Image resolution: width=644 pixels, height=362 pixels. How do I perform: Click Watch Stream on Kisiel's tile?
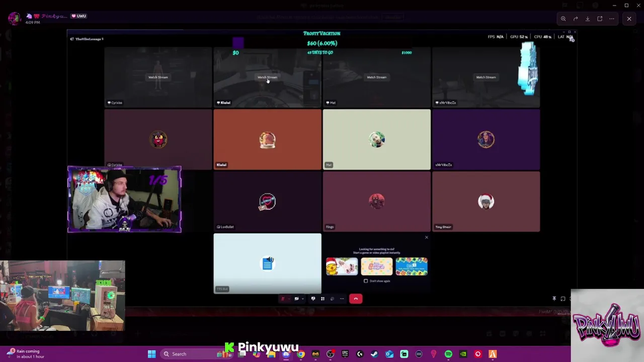pyautogui.click(x=267, y=77)
